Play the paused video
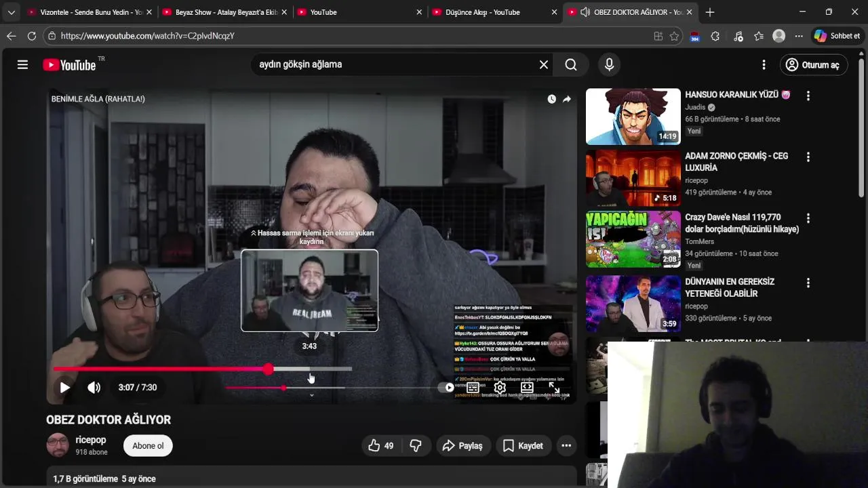 point(64,388)
